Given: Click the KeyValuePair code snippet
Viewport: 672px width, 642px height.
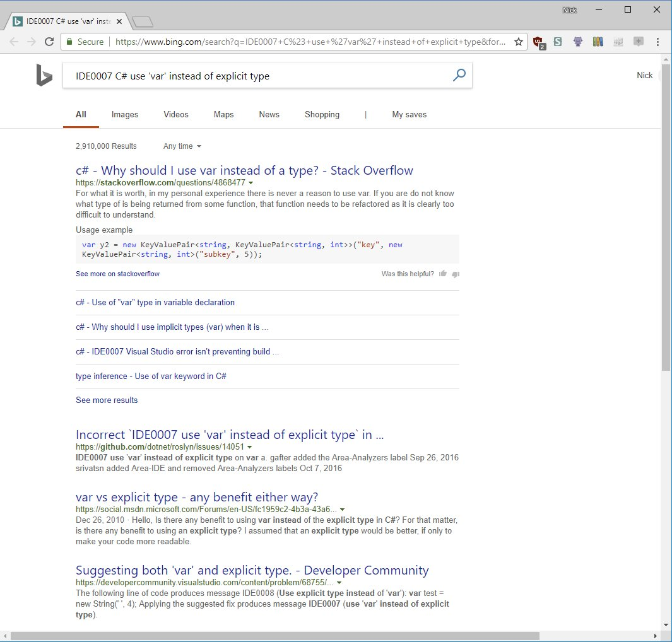Looking at the screenshot, I should click(268, 249).
